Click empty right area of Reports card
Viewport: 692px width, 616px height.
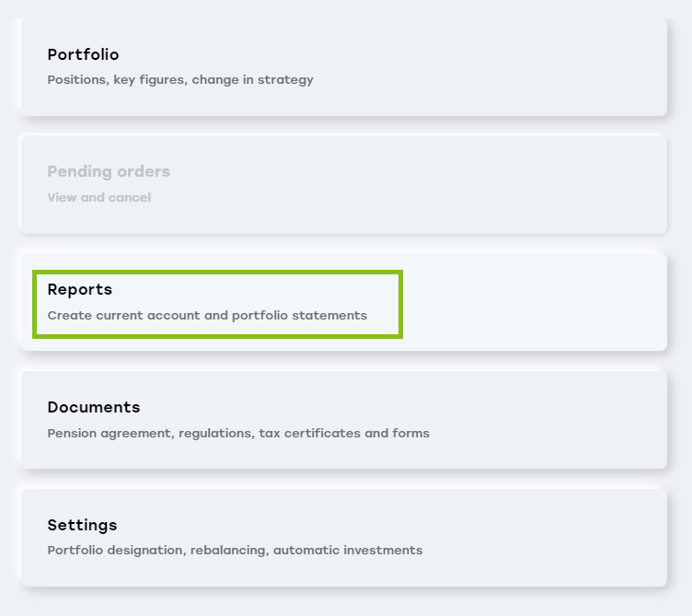pyautogui.click(x=552, y=302)
